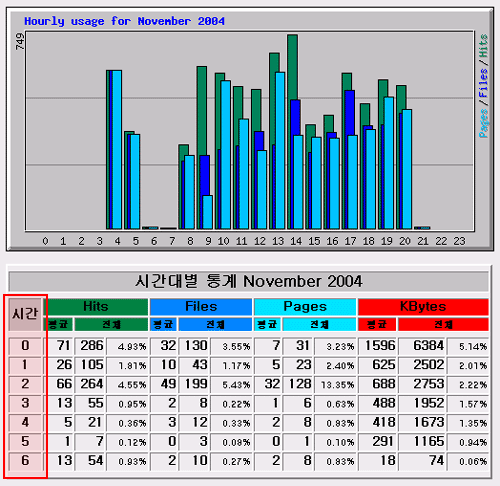Select the 시간 header cell
This screenshot has width=500, height=486.
coord(25,314)
